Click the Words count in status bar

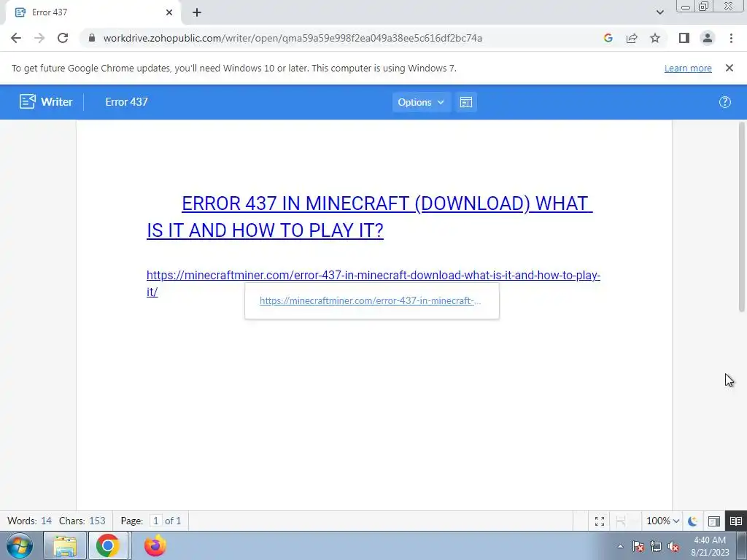click(x=29, y=521)
